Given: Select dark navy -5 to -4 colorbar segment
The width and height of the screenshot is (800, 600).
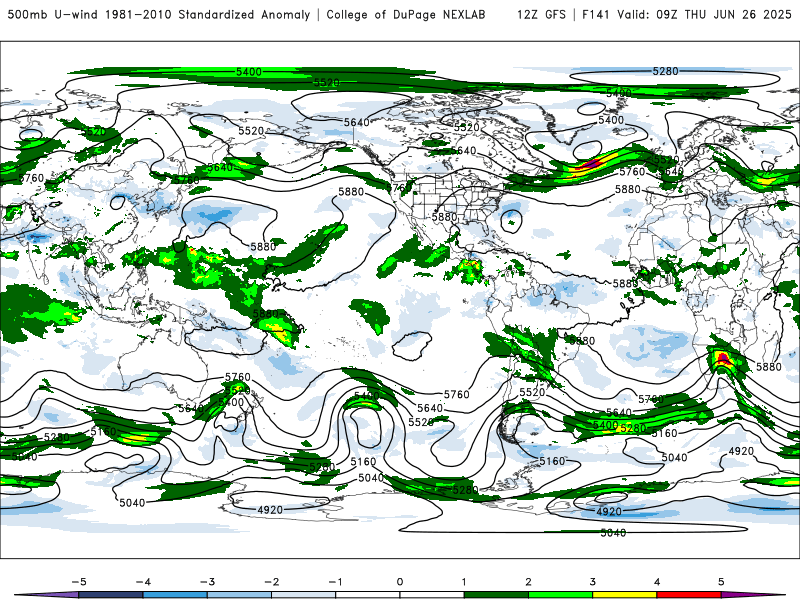Looking at the screenshot, I should click(111, 595).
